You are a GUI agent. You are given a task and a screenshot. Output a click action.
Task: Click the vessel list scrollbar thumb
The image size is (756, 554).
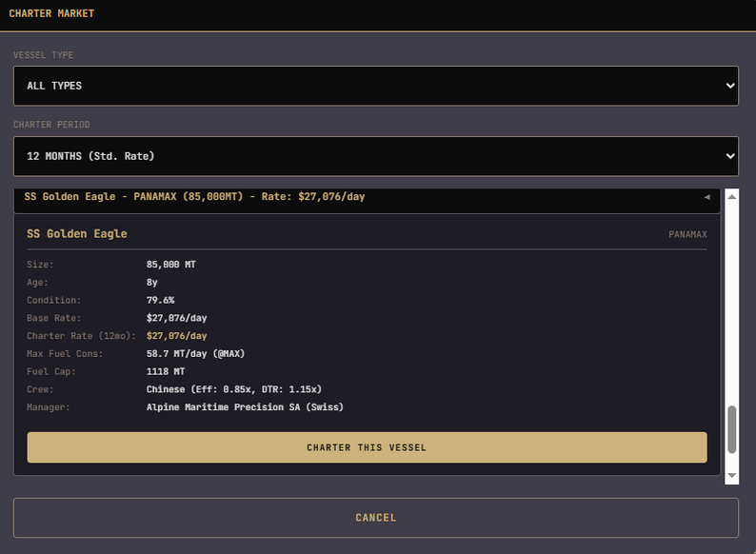tap(732, 429)
